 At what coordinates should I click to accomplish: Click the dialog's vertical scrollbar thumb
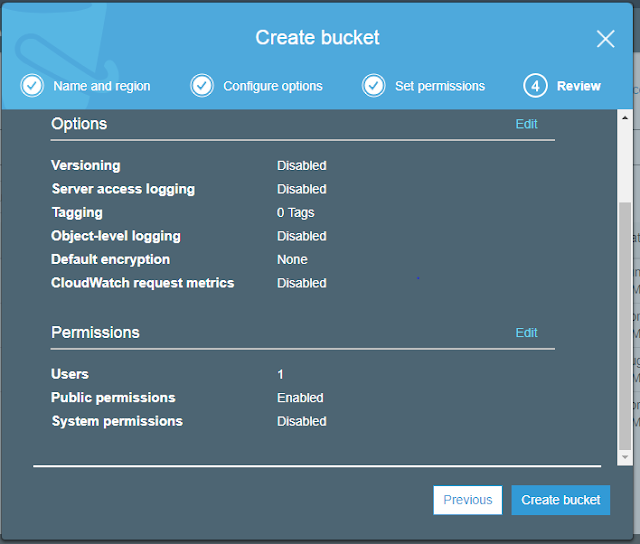625,320
